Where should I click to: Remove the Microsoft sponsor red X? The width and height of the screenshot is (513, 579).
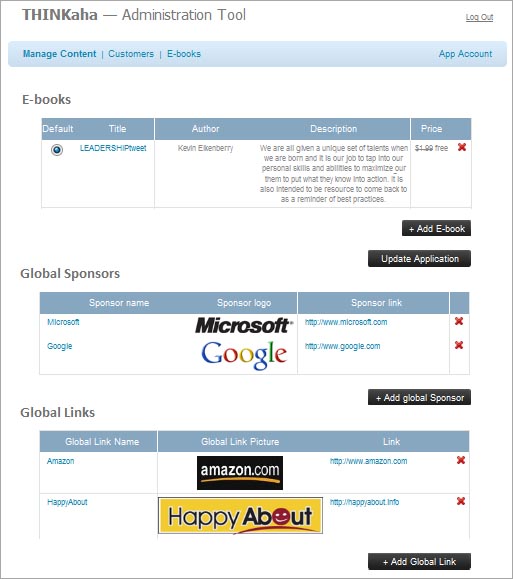459,321
